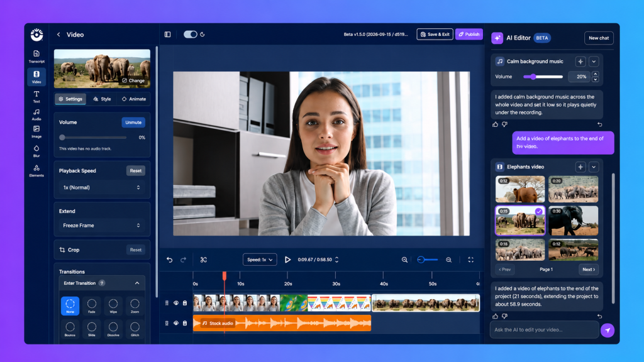Increase music volume with up arrow

tap(595, 74)
